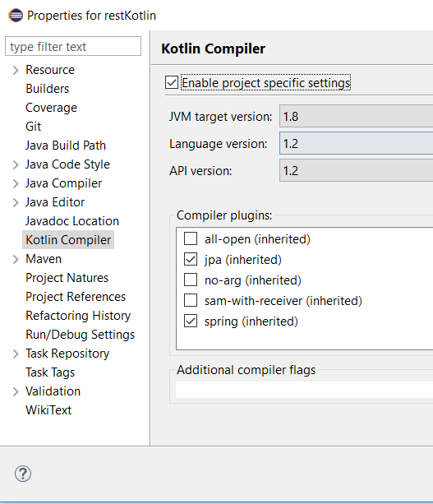Expand the Java Compiler node
The width and height of the screenshot is (433, 504).
[16, 183]
